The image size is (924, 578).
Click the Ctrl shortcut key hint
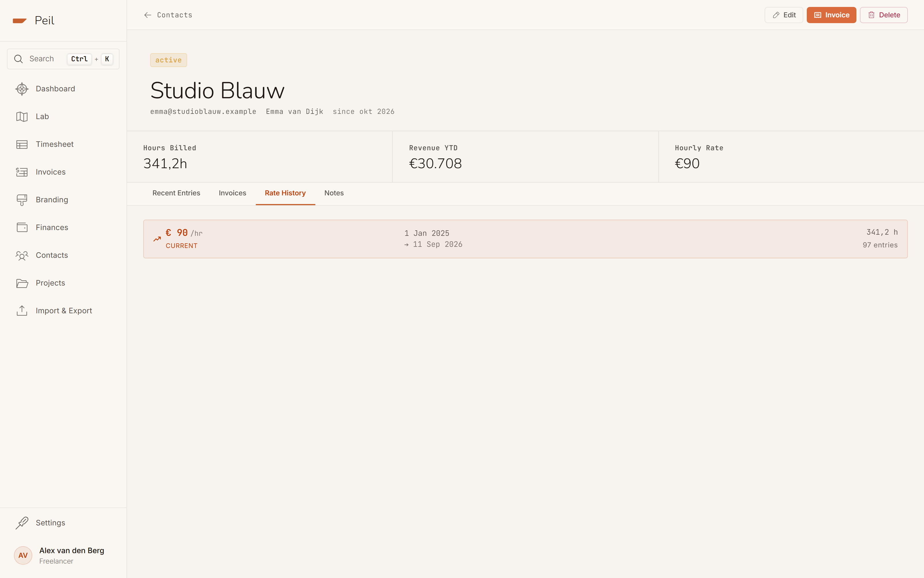[79, 59]
